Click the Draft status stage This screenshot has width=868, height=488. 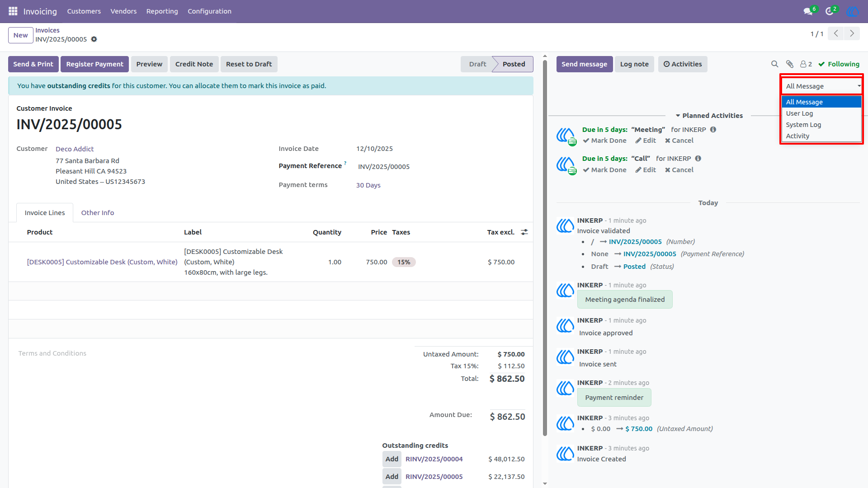pos(477,64)
